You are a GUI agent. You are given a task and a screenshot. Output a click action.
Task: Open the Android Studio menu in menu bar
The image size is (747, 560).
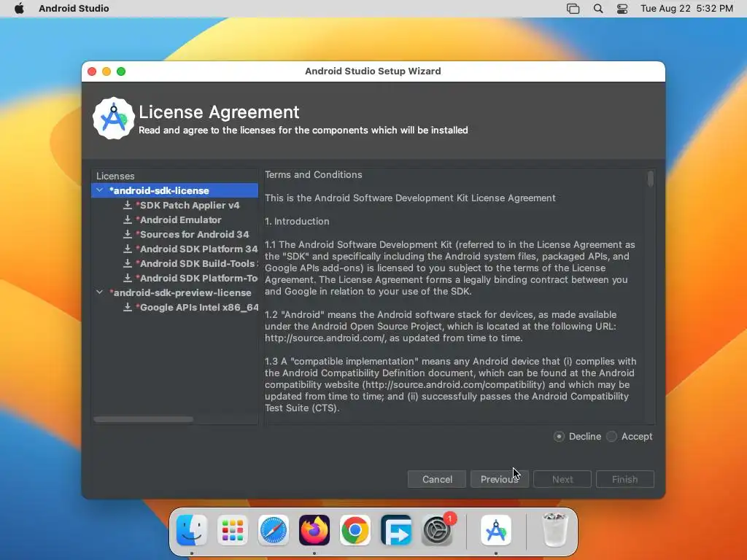click(74, 8)
